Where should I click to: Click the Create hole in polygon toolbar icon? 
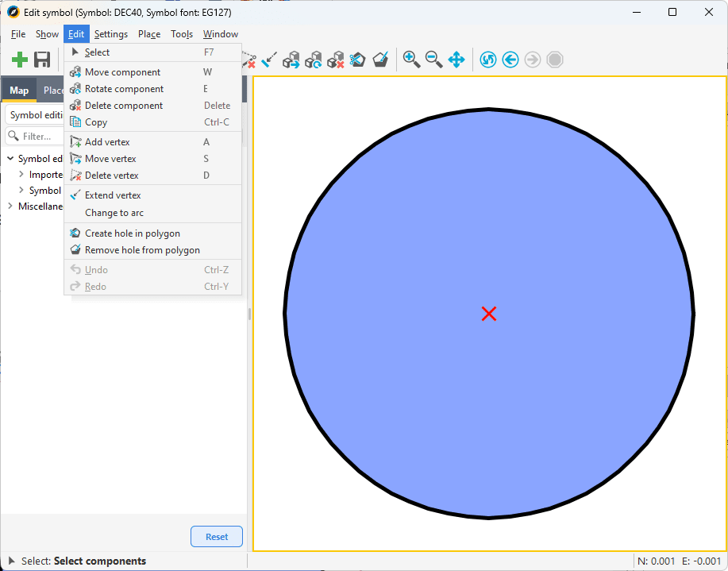[x=358, y=60]
